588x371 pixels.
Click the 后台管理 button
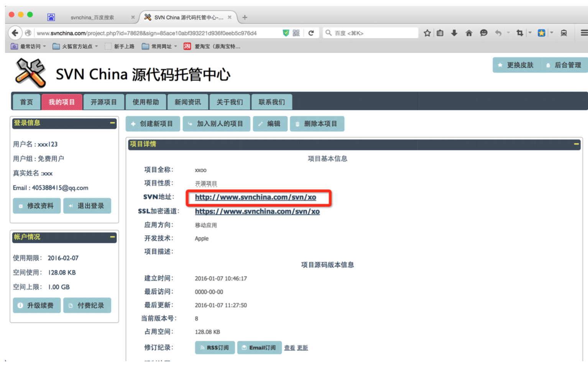click(x=565, y=65)
